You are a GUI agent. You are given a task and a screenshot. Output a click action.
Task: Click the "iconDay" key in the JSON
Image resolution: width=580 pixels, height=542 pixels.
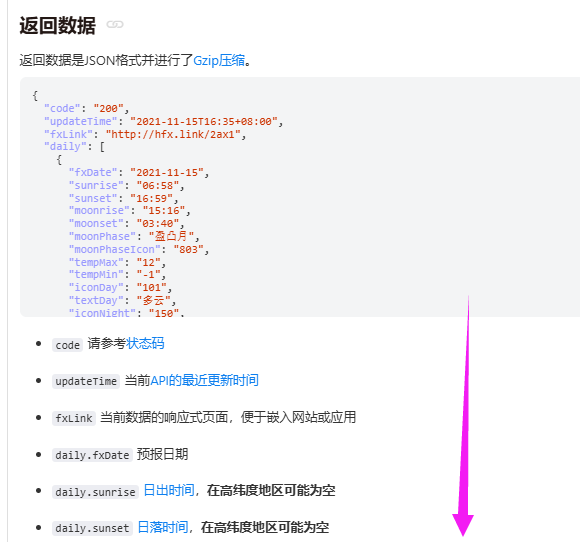96,287
